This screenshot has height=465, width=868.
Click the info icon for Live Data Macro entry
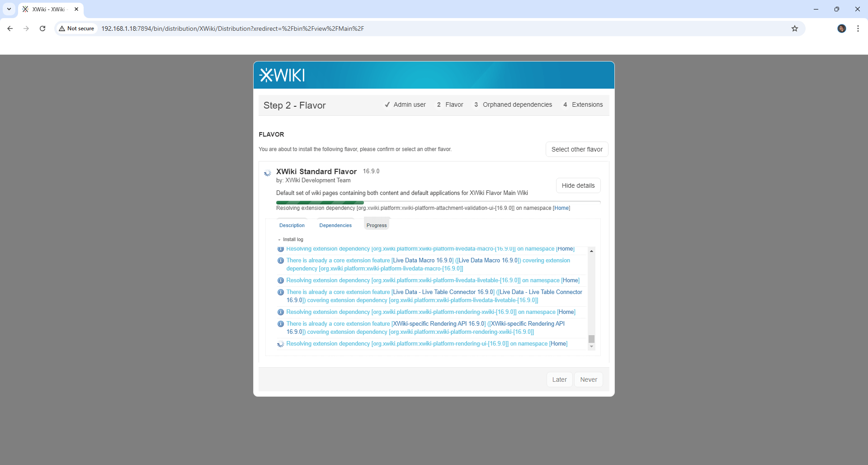[x=281, y=261]
